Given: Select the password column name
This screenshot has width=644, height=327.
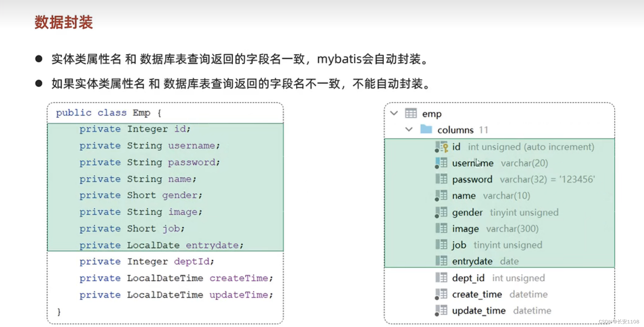Looking at the screenshot, I should click(x=472, y=179).
